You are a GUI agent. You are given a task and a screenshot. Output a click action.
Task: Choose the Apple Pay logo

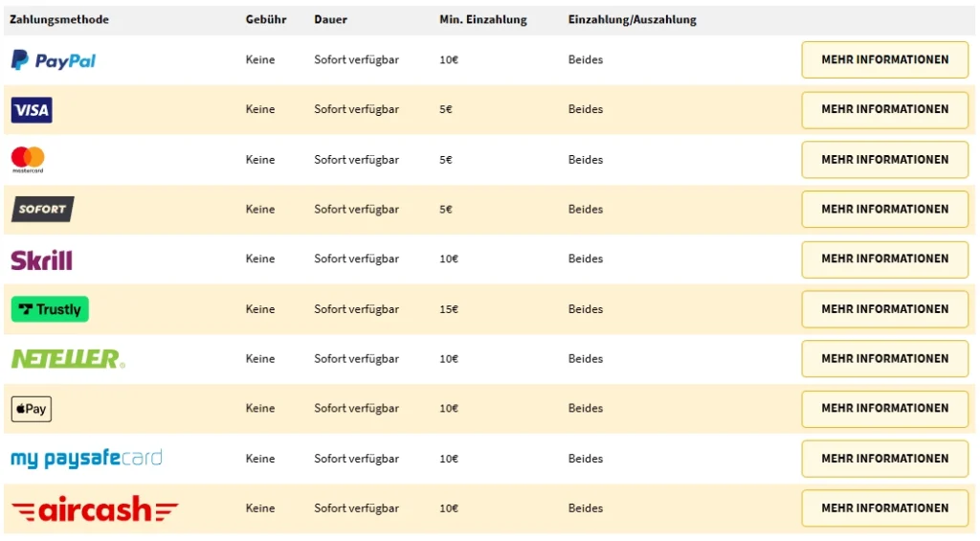point(32,409)
